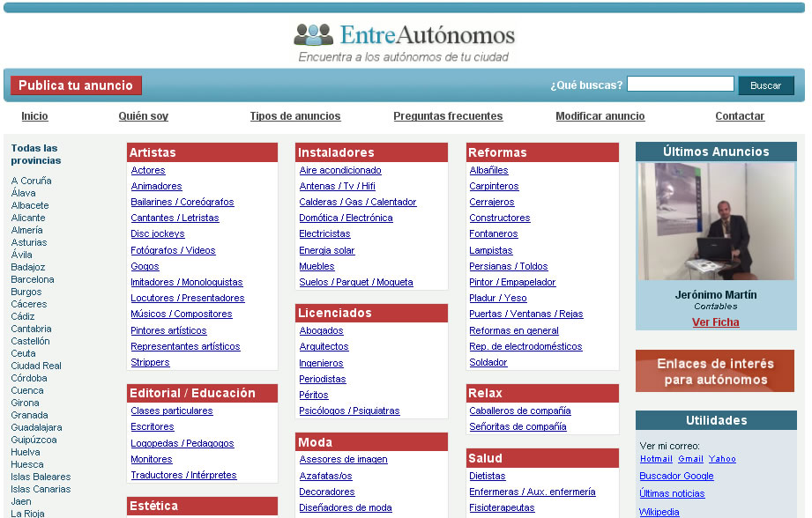Viewport: 812px width, 518px height.
Task: Open the Fontaneros link
Action: coord(494,234)
